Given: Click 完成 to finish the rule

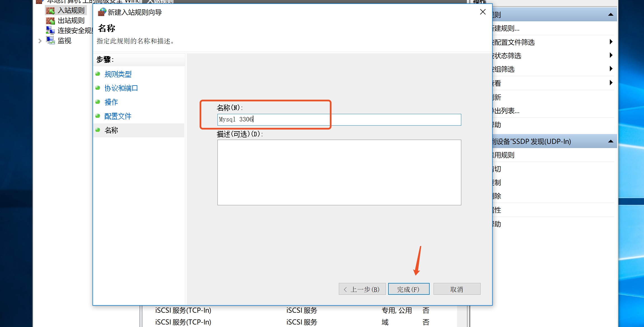Looking at the screenshot, I should (409, 289).
